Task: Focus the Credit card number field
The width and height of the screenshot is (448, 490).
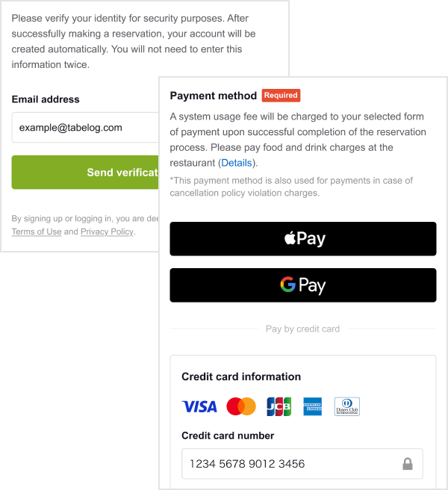Action: pyautogui.click(x=302, y=464)
